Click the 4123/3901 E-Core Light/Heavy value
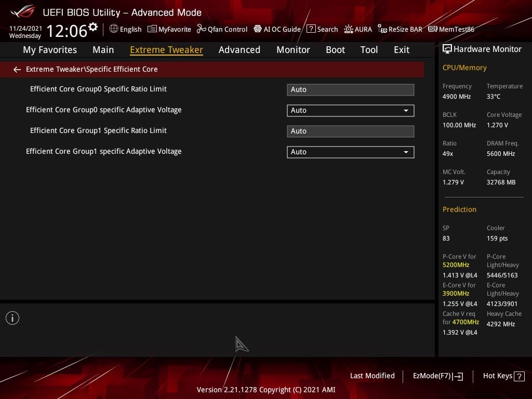Viewport: 532px width, 399px height. (502, 303)
